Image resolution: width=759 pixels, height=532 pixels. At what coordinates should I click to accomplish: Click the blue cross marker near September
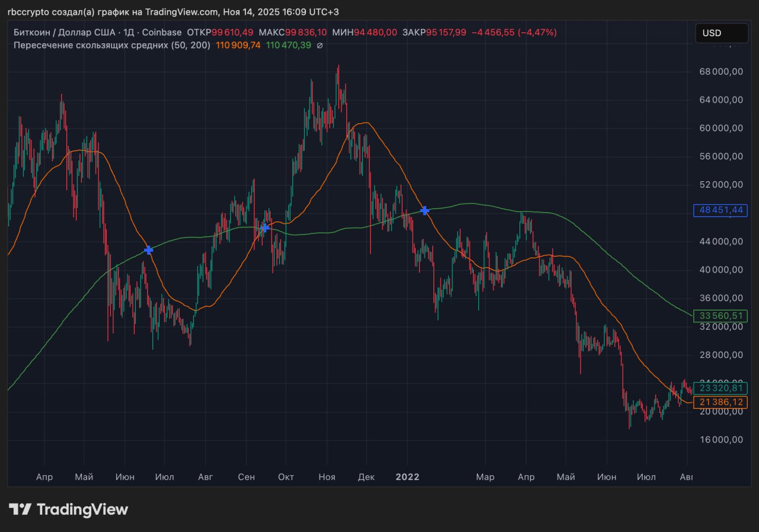264,227
